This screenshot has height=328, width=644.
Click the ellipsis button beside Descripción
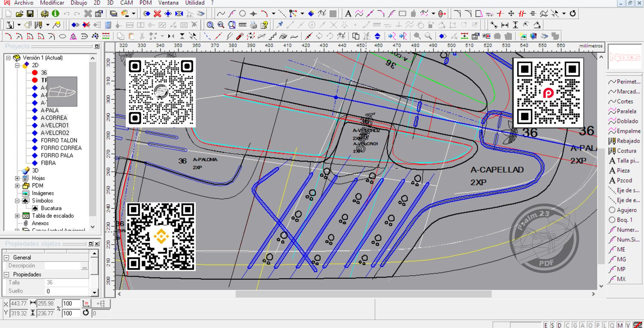(x=84, y=266)
